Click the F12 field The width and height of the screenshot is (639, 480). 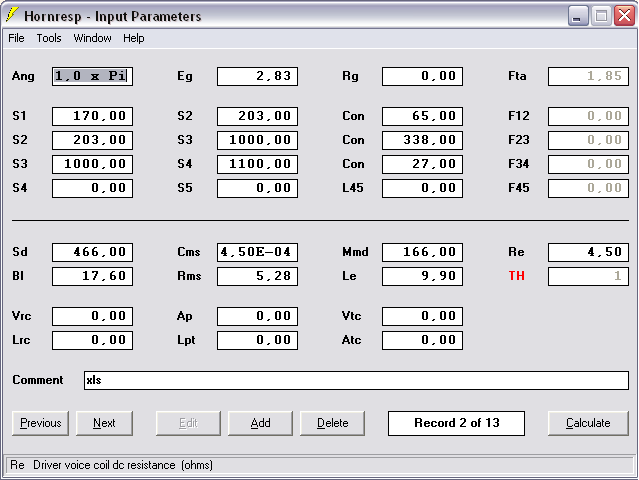point(588,116)
